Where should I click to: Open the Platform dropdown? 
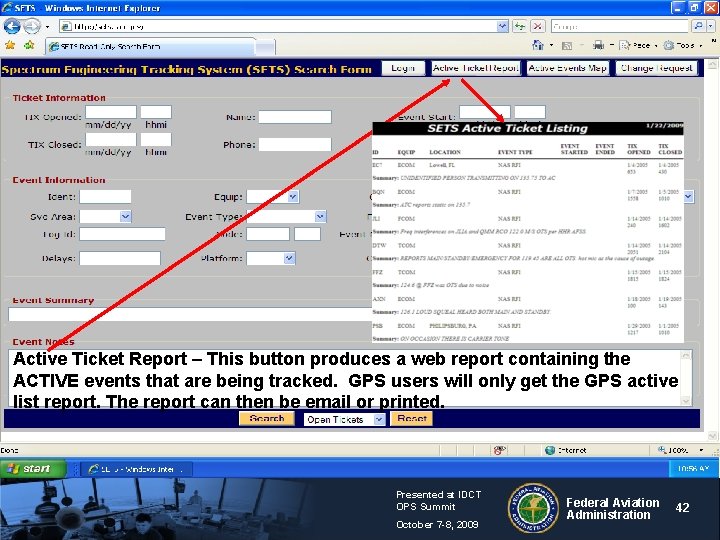271,258
